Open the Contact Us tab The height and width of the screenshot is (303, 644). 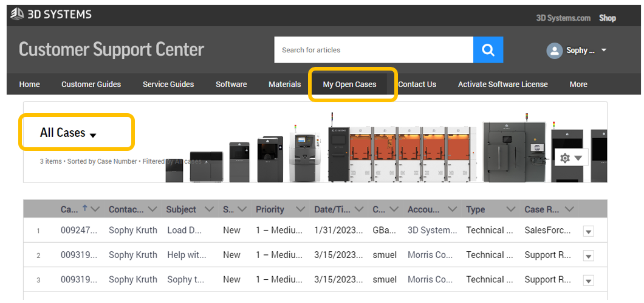417,85
